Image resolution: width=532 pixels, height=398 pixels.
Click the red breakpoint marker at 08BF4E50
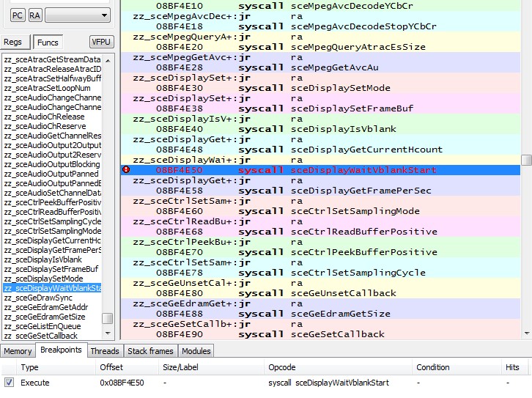tap(126, 170)
